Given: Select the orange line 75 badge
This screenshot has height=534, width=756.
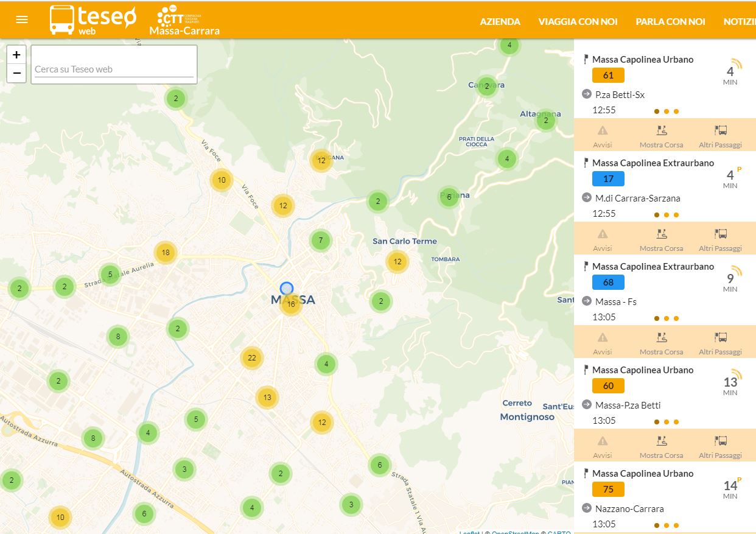Looking at the screenshot, I should coord(608,490).
